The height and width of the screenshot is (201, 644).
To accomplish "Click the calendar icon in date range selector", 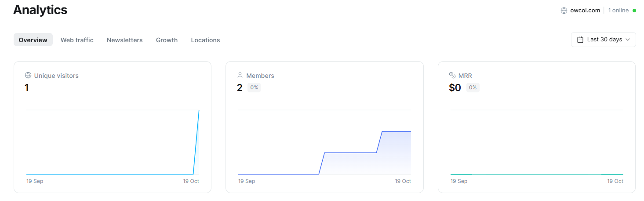I will 580,40.
